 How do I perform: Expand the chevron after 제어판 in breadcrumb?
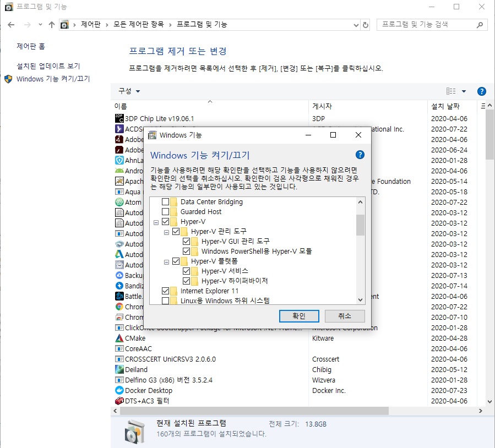(107, 25)
